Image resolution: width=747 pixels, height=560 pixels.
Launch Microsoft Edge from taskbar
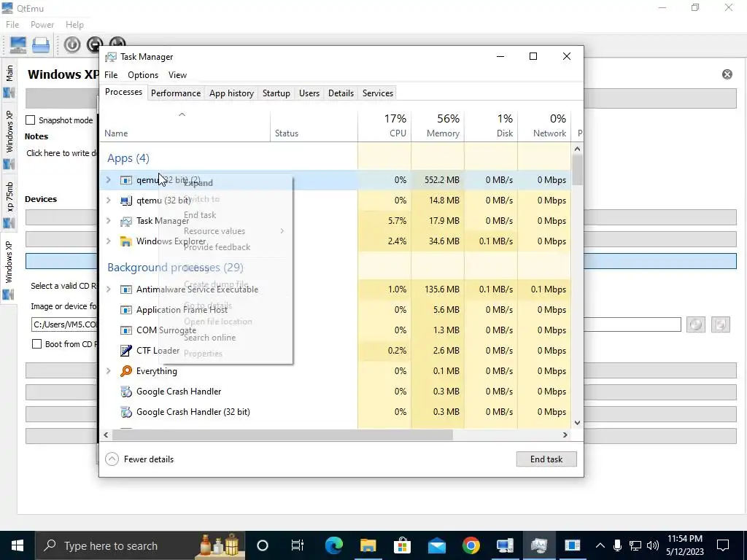333,545
